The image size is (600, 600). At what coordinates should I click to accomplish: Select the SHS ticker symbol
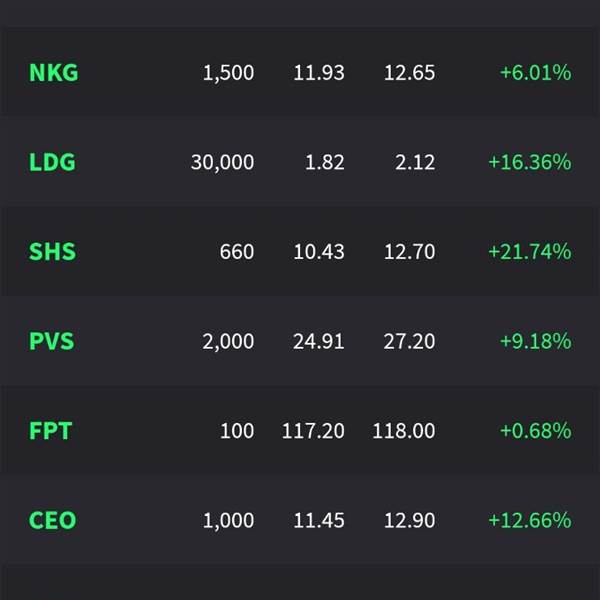52,251
